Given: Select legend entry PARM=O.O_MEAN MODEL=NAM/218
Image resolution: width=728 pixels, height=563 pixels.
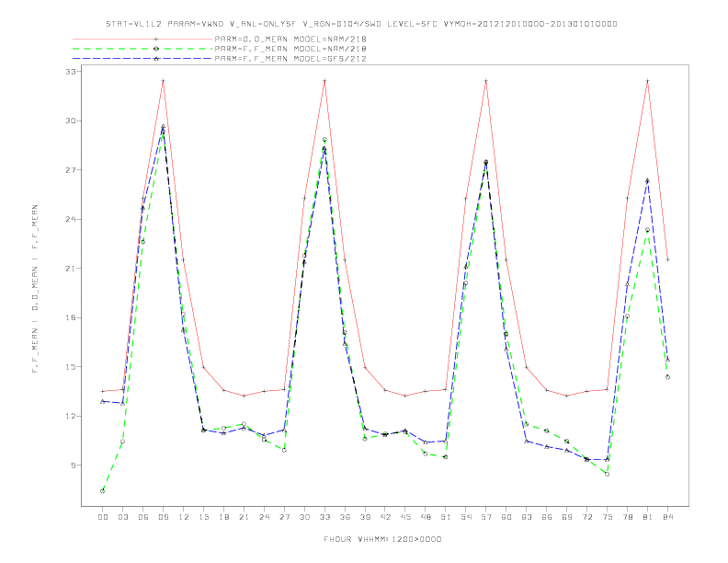Looking at the screenshot, I should (x=290, y=39).
